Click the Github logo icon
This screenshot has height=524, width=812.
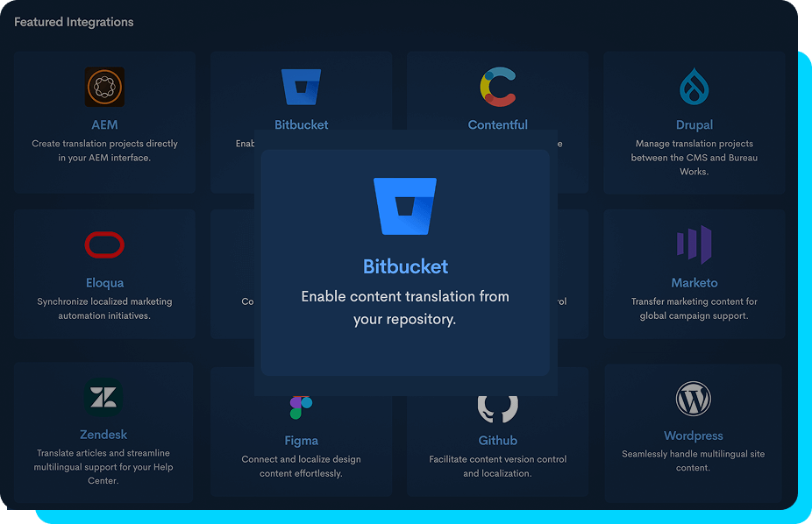pos(498,409)
